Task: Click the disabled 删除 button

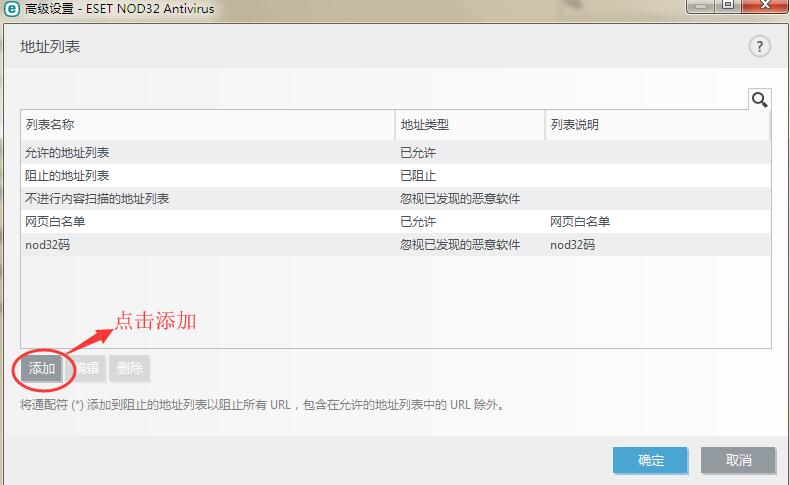Action: pyautogui.click(x=129, y=368)
